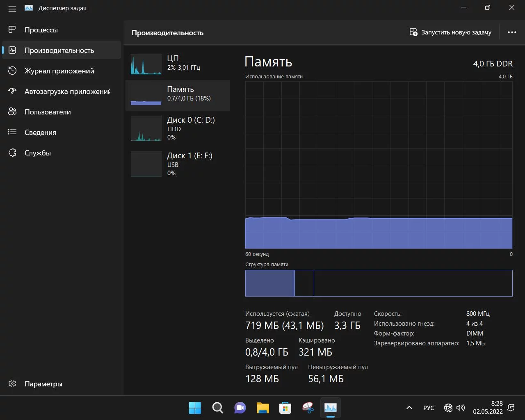Screen dimensions: 525x420
Task: Click Запустить новую задачу button
Action: coord(450,32)
